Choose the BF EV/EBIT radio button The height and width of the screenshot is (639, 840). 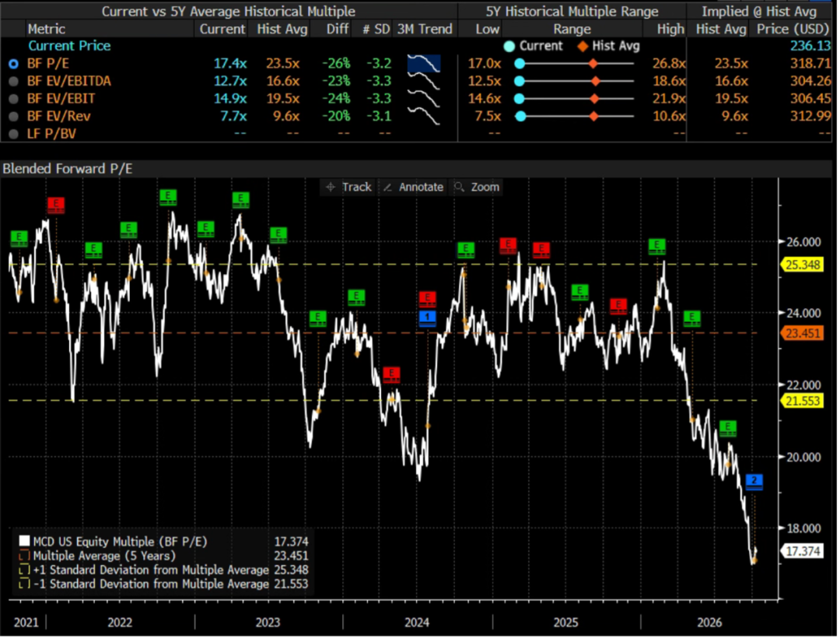coord(13,99)
